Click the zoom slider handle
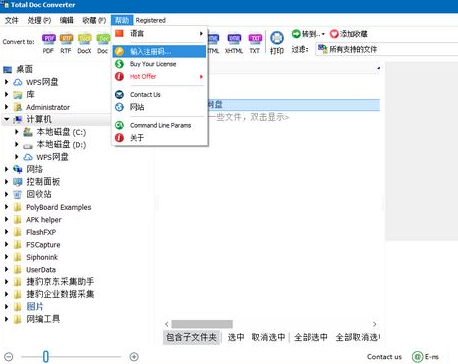 (x=46, y=357)
